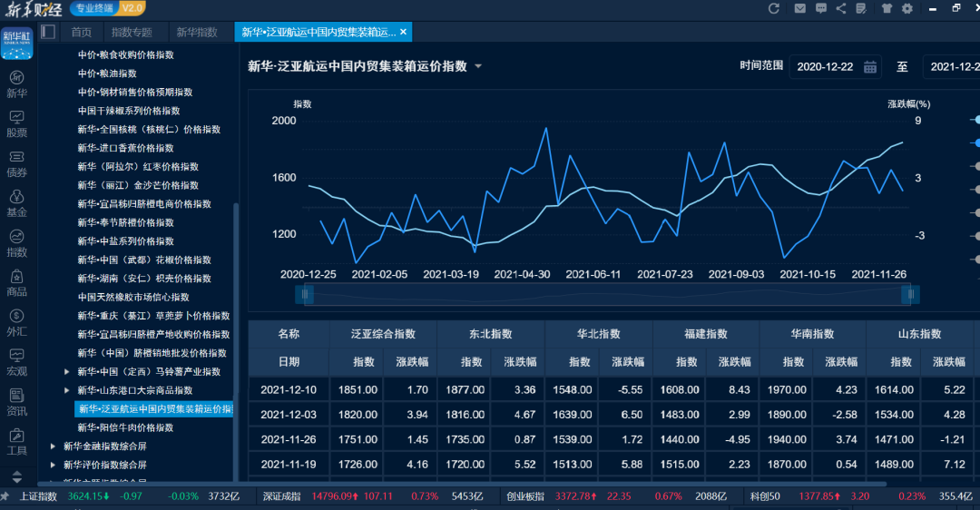The image size is (980, 510).
Task: Select 中国天然橡胶市场信心指数 in tree
Action: pos(133,298)
